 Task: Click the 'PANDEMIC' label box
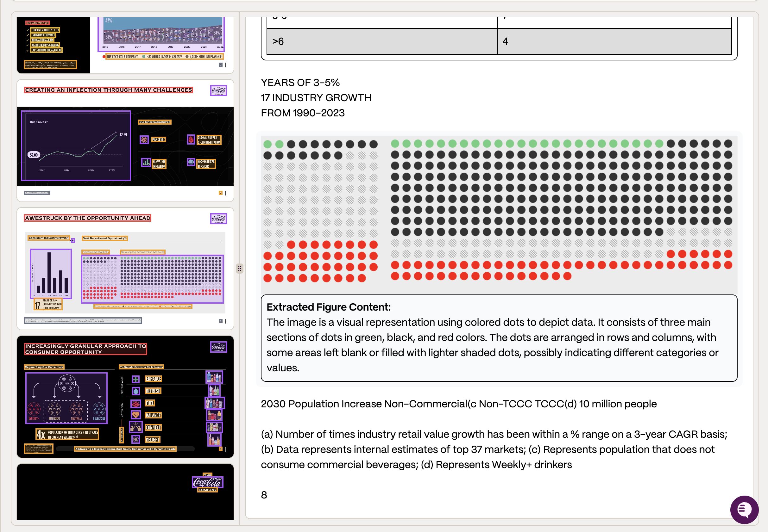(x=159, y=140)
